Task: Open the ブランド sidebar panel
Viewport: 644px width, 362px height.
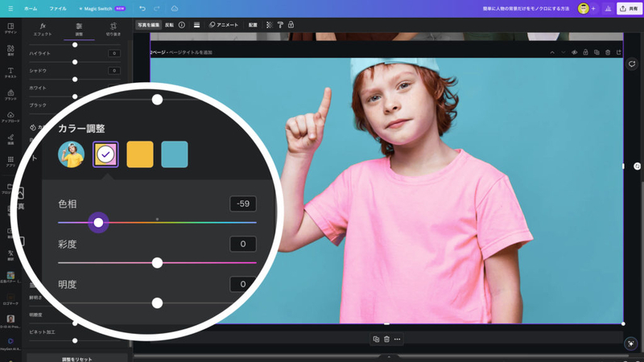Action: coord(10,95)
